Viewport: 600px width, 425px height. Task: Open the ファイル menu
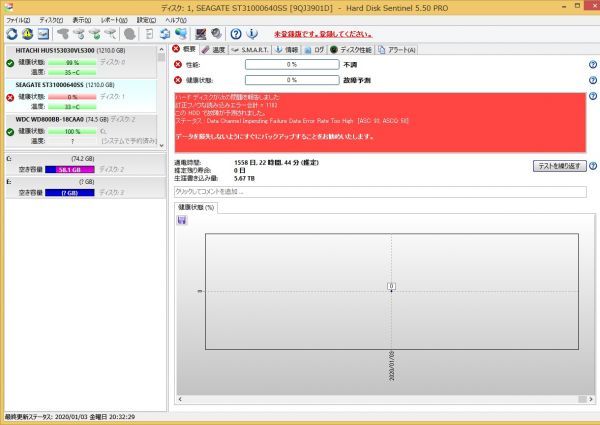coord(18,20)
